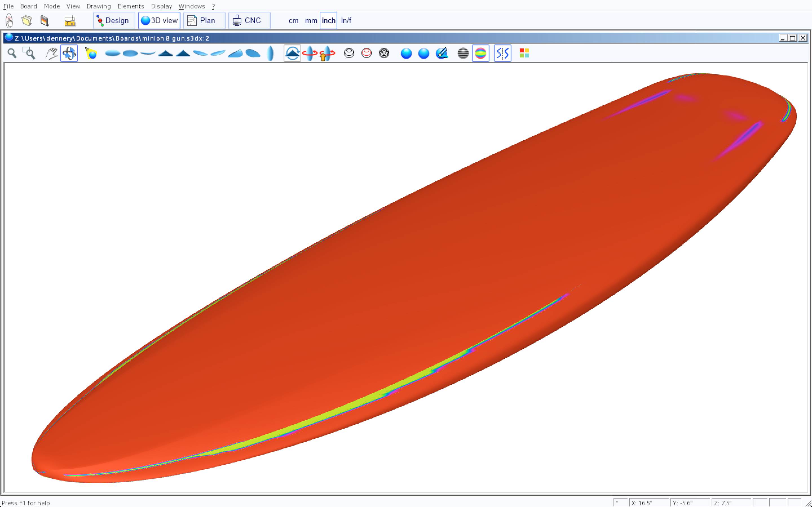This screenshot has width=812, height=507.
Task: Activate the hand pan tool
Action: (x=51, y=53)
